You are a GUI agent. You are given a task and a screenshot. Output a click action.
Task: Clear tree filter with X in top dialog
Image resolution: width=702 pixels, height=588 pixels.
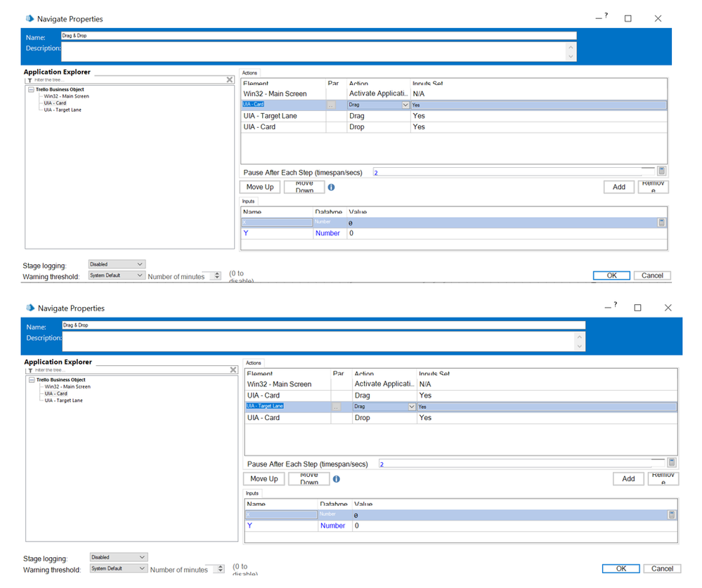(x=230, y=80)
